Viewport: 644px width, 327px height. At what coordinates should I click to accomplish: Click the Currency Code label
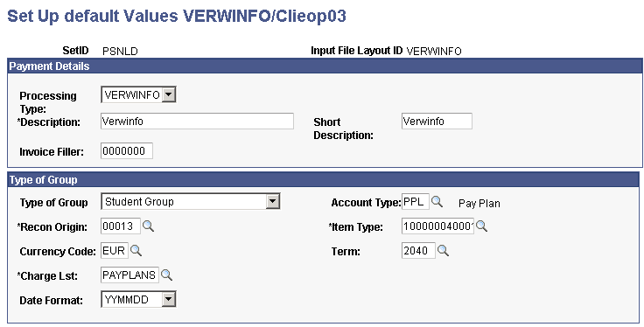[58, 252]
